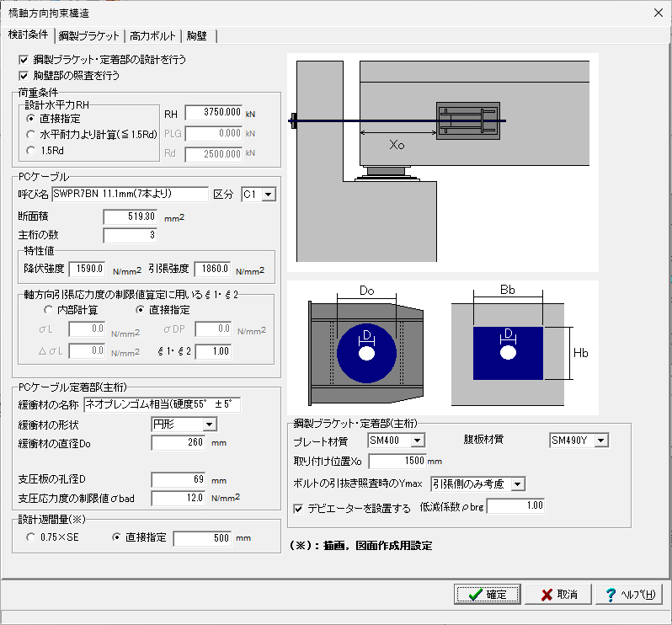This screenshot has height=625, width=672.
Task: Disable デビエーターを設置する checkbox
Action: [x=298, y=508]
